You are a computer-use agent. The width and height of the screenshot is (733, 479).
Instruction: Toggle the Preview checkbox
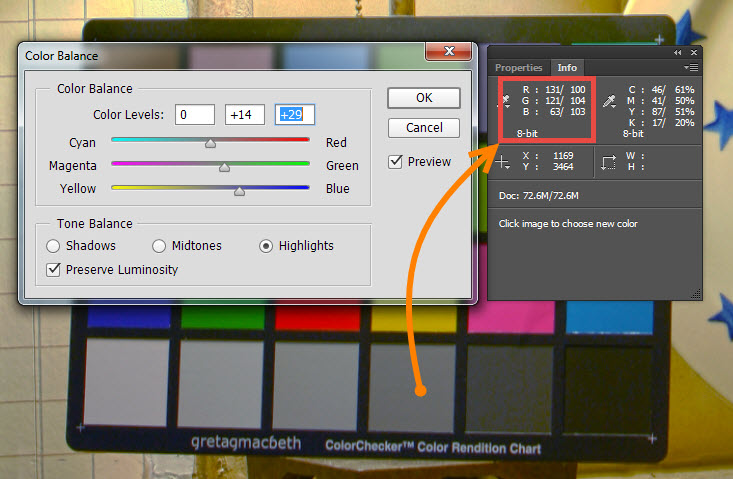pyautogui.click(x=395, y=162)
